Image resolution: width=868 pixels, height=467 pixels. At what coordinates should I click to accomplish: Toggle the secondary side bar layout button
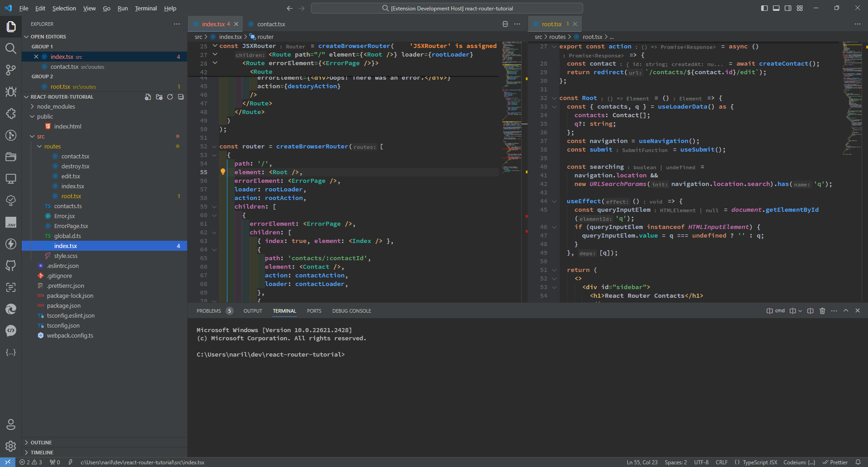[788, 8]
